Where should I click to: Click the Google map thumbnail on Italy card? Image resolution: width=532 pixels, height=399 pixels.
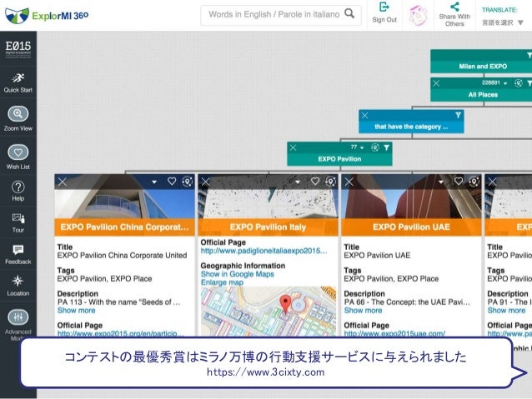(268, 312)
